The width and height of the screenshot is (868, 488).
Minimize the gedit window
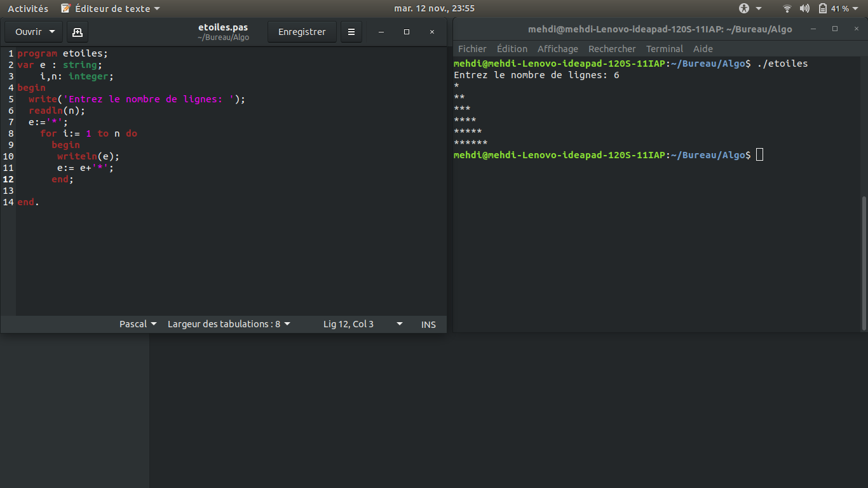(x=381, y=32)
